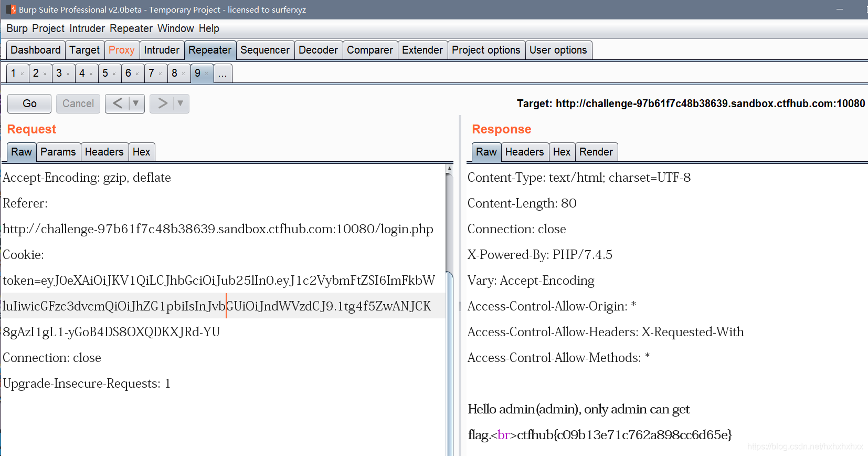Close Repeater tab 8 via its x
The height and width of the screenshot is (456, 868).
(184, 74)
